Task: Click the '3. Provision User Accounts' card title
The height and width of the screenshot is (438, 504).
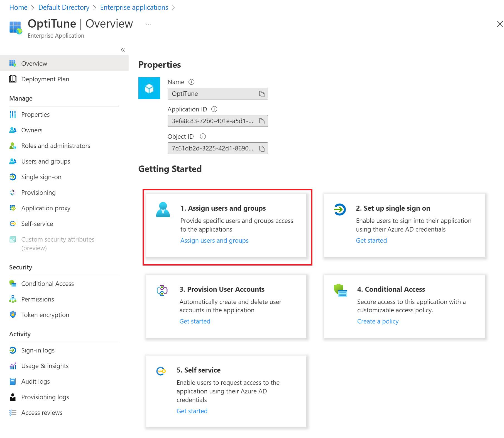Action: 222,289
